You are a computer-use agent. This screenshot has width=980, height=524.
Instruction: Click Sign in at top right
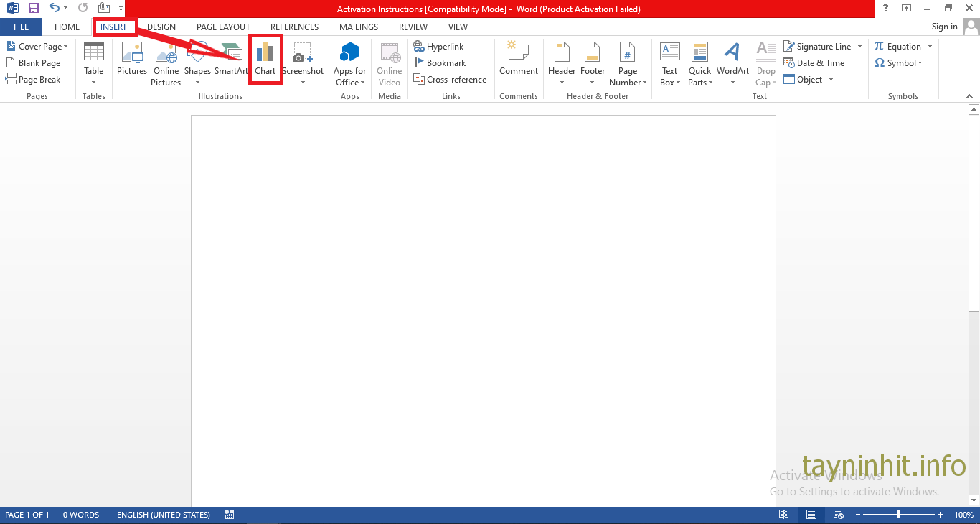pos(944,27)
